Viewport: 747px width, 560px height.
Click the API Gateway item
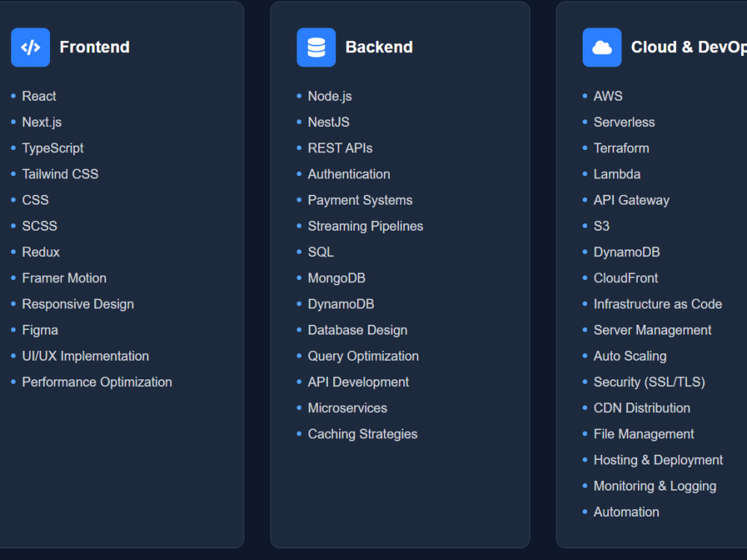[x=632, y=200]
